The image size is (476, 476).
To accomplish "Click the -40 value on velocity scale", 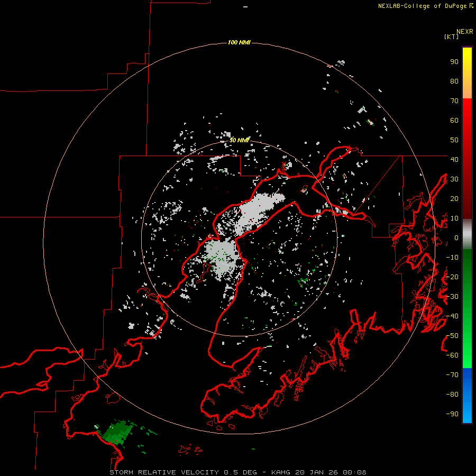I will [x=452, y=316].
